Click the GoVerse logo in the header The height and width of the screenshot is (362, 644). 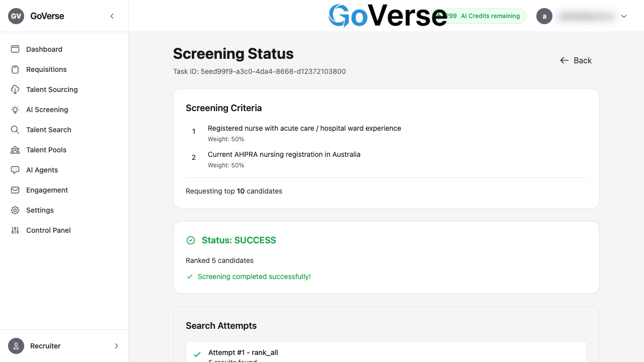tap(387, 16)
